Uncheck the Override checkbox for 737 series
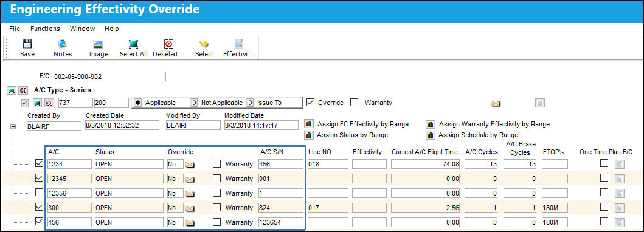The image size is (644, 232). (x=311, y=103)
